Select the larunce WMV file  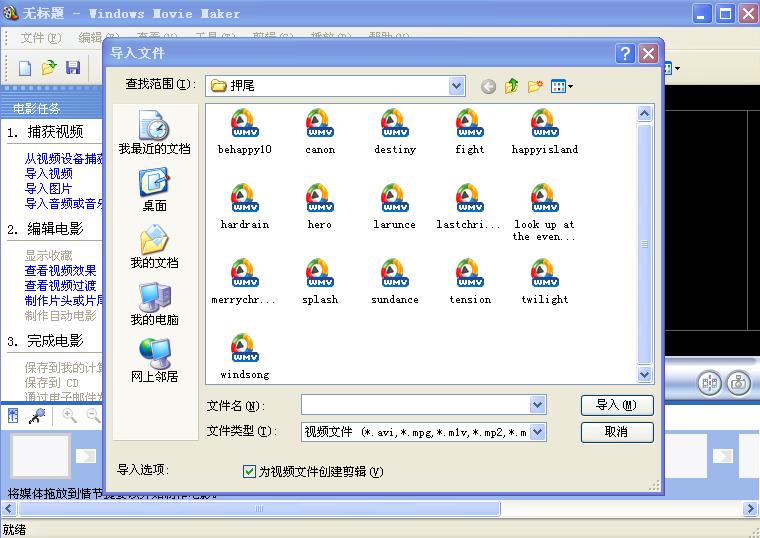coord(395,206)
